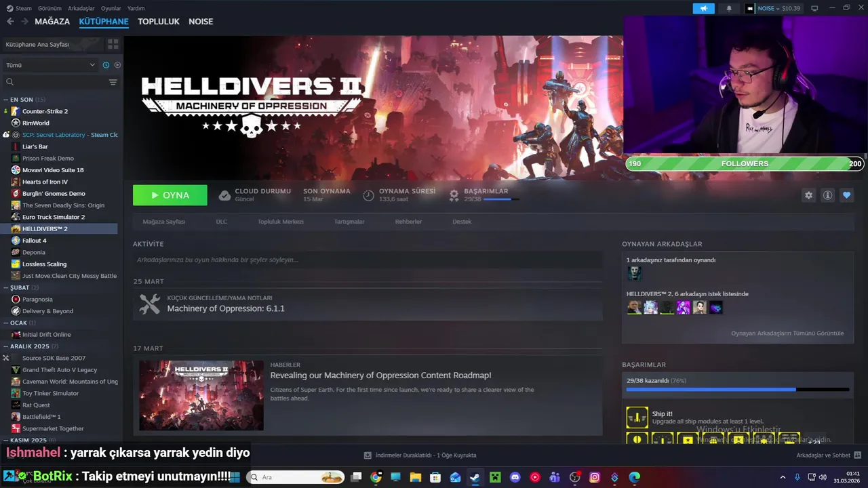The height and width of the screenshot is (488, 868).
Task: Open the Ship it! achievement icon
Action: pos(637,418)
